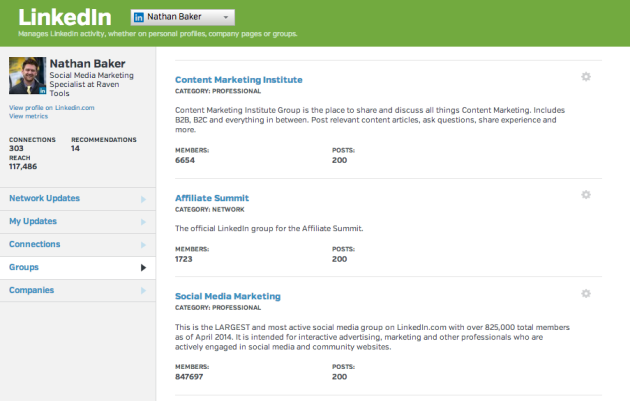Open settings gear for Social Media Marketing
This screenshot has width=630, height=401.
(586, 293)
